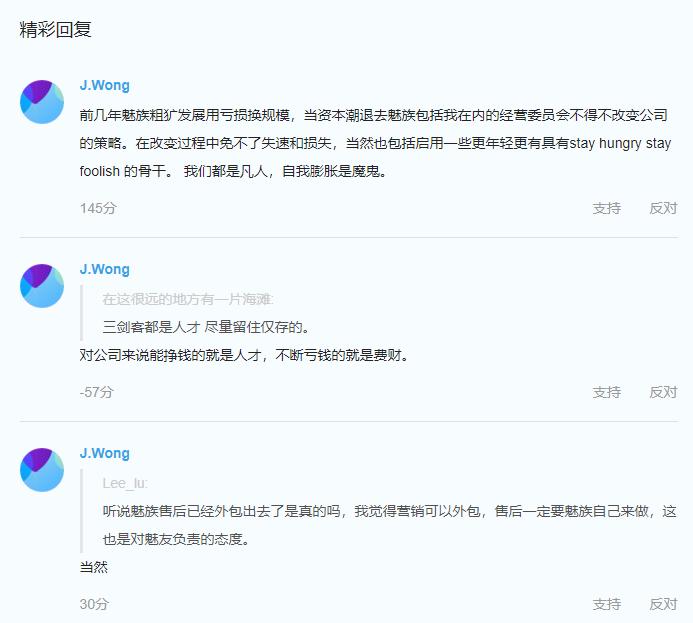The width and height of the screenshot is (693, 623).
Task: Downvote the -57分 comment with 反对
Action: pyautogui.click(x=663, y=392)
